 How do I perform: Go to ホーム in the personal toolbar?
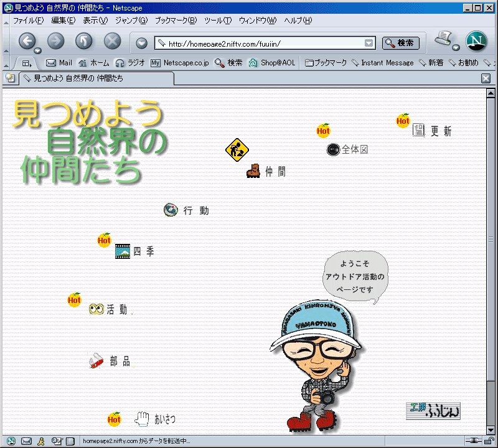click(94, 63)
